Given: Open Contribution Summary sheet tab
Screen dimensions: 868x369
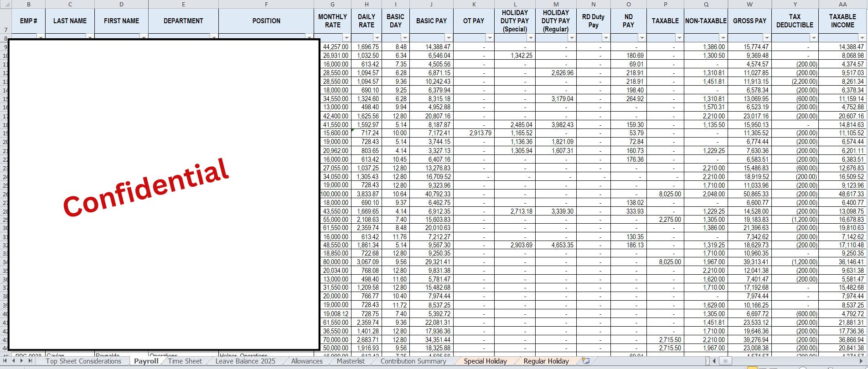Looking at the screenshot, I should (x=413, y=361).
